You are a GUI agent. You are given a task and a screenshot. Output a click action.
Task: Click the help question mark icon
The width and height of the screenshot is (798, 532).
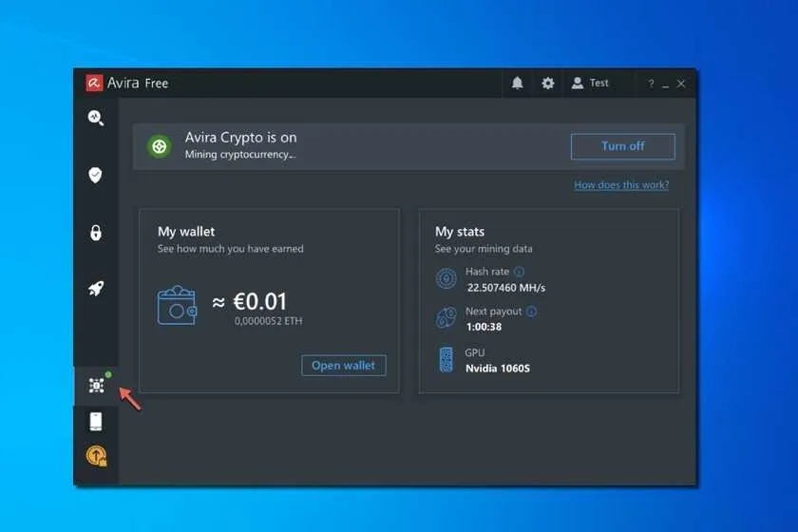(651, 84)
